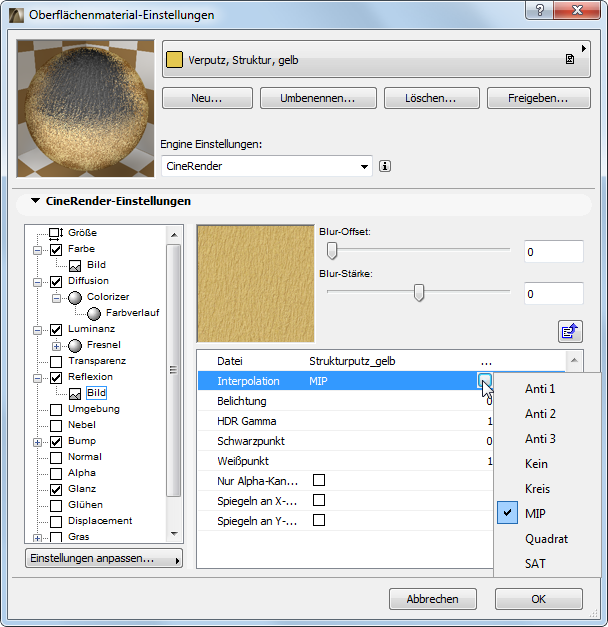Collapse the Farbe tree node

(x=37, y=250)
